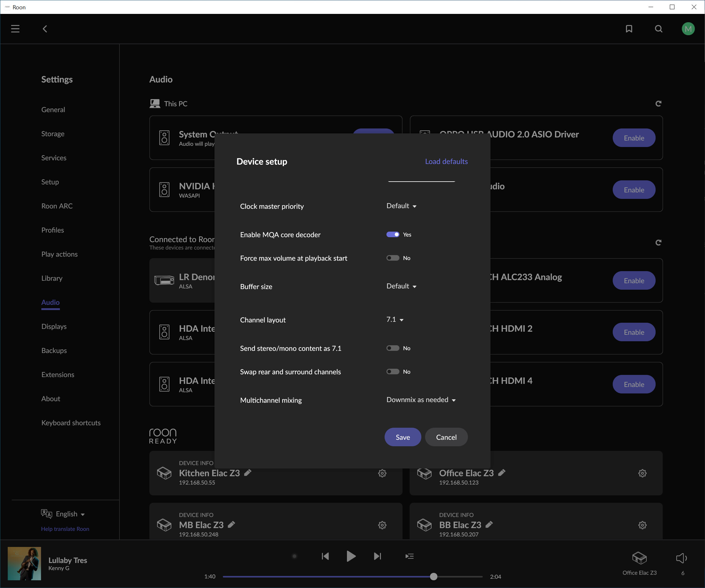Open settings gear for MB Elac Z3
This screenshot has height=588, width=705.
382,525
